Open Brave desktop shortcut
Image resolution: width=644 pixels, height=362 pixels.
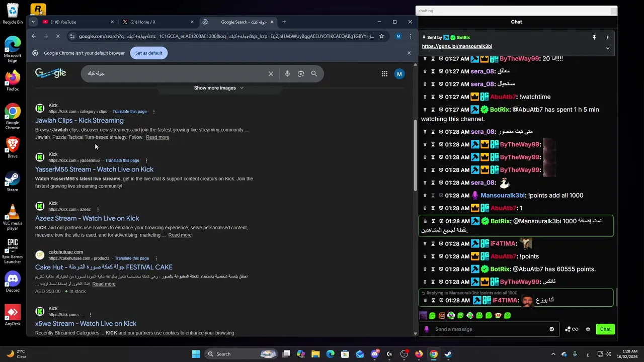tap(13, 148)
